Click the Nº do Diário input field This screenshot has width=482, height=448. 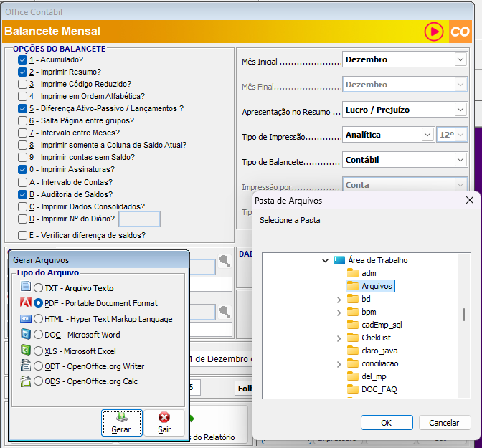[139, 219]
